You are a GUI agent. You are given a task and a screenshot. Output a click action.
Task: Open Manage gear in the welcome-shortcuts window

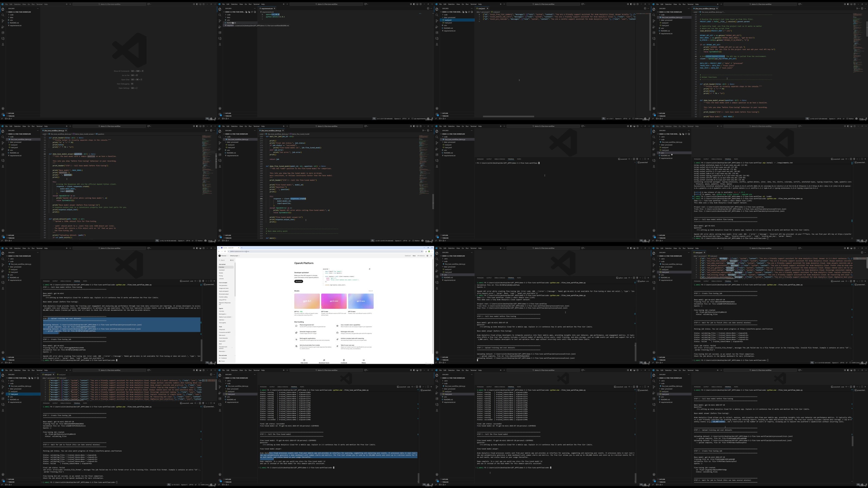(3, 114)
